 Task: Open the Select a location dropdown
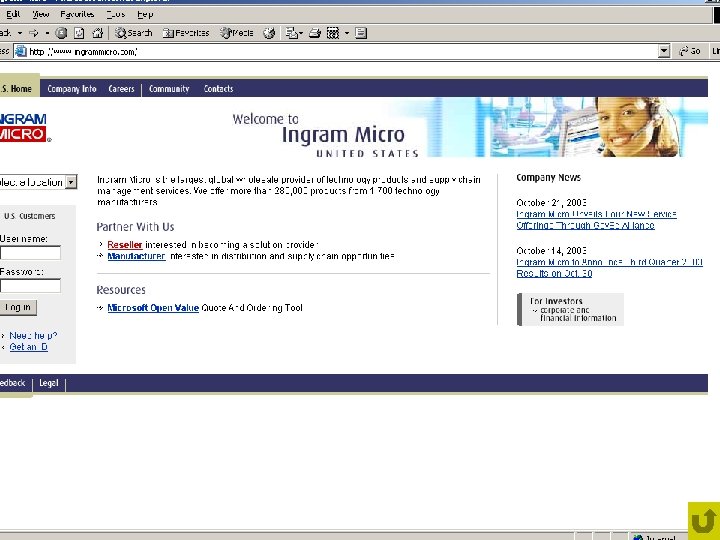coord(38,182)
